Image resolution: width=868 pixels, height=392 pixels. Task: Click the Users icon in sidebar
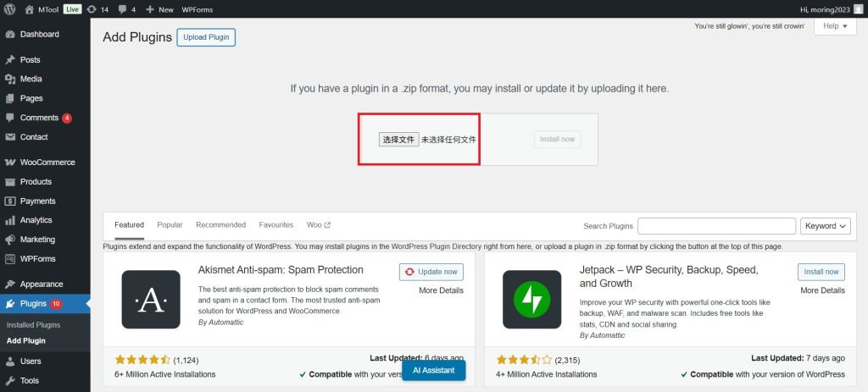pyautogui.click(x=10, y=361)
